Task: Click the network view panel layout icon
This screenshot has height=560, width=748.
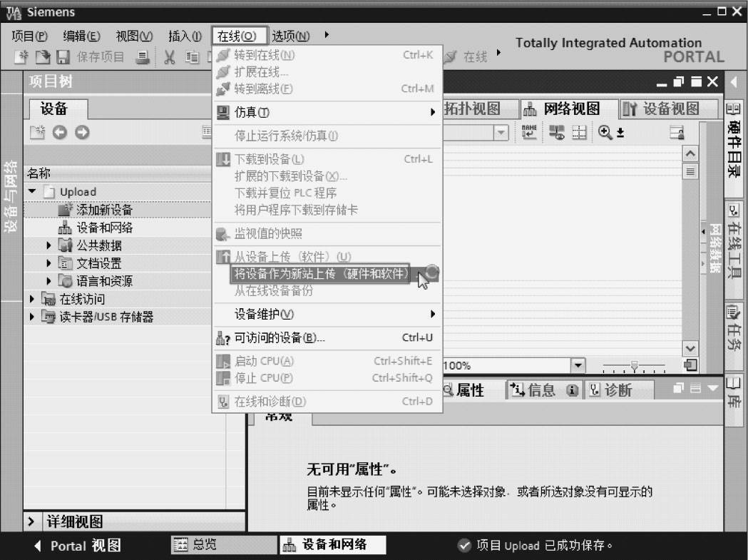Action: (x=677, y=132)
